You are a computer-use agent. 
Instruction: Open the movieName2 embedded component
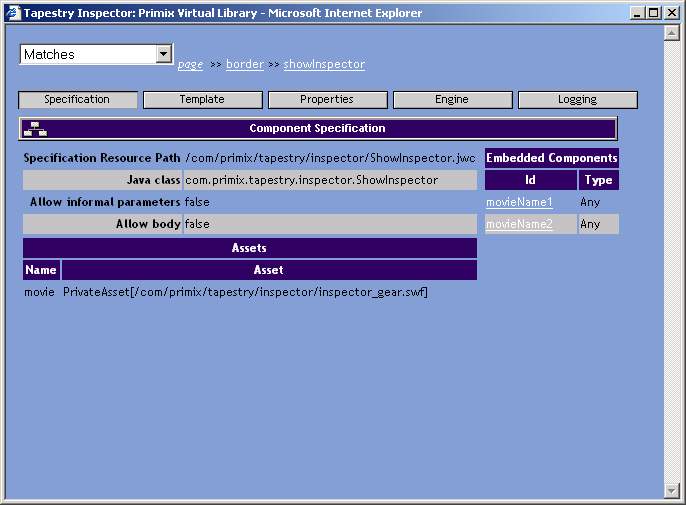[x=519, y=224]
